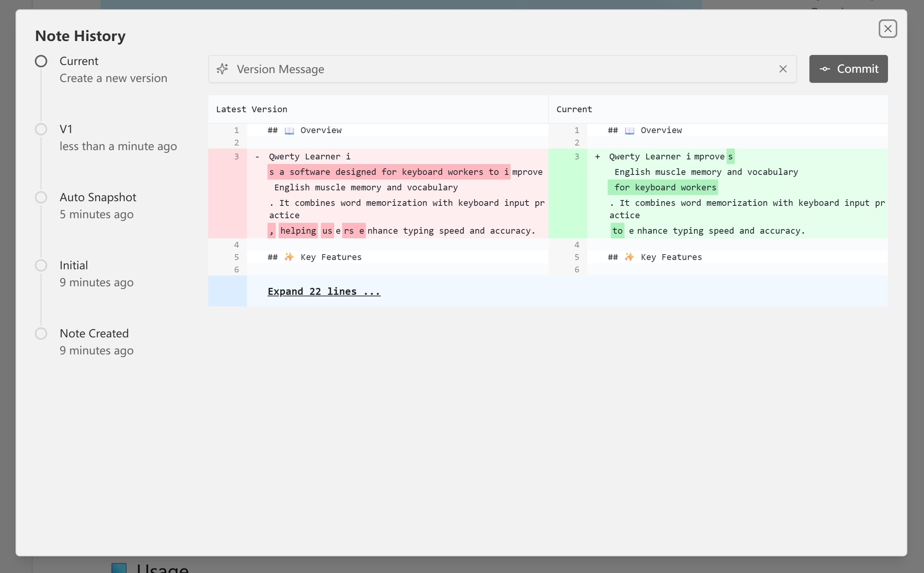924x573 pixels.
Task: Click the added 'for keyboard workers' highlight
Action: tap(663, 187)
